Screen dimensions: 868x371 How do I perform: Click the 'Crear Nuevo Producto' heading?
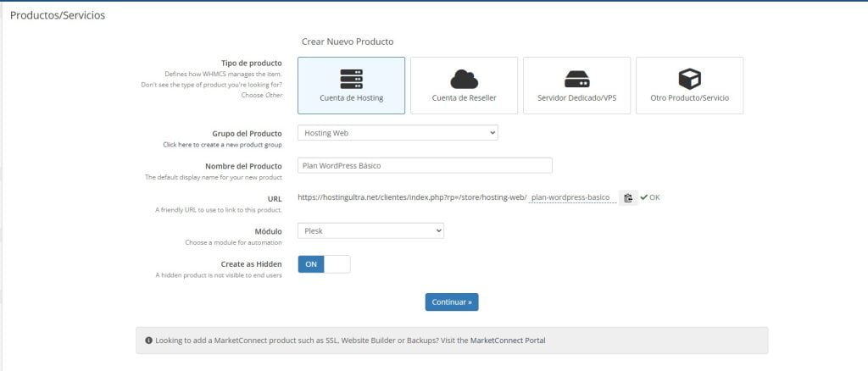(x=348, y=42)
